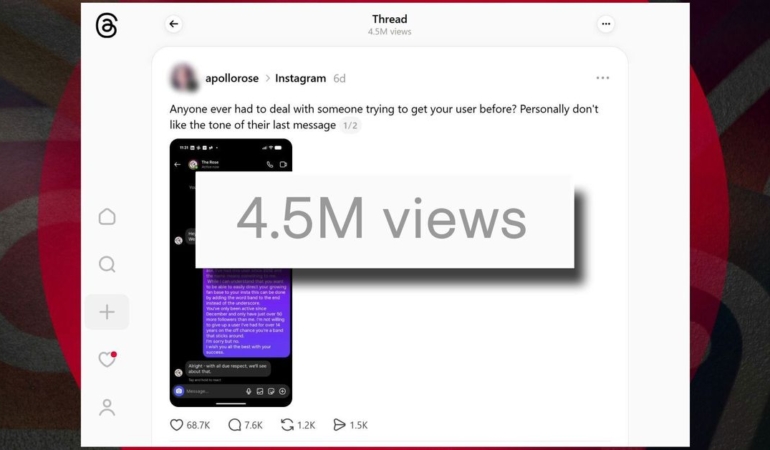
Task: Click the 1/2 thread part indicator
Action: pos(350,125)
